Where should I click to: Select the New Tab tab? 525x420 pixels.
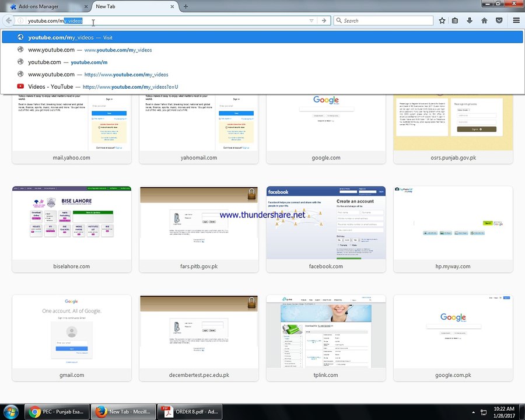134,6
